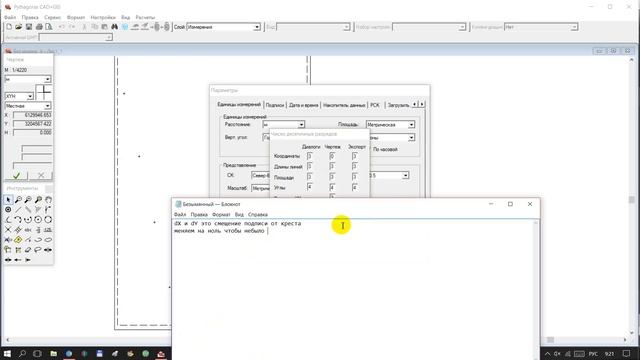Click Notepad line 'dX и dY это смещение'
Viewport: 640px width, 360px height.
tap(238, 224)
